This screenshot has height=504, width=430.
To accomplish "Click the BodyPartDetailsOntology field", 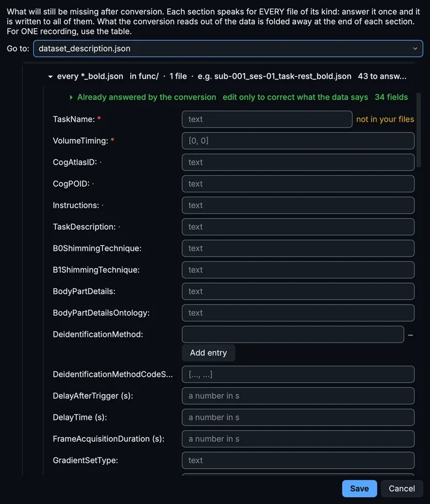I will point(298,313).
